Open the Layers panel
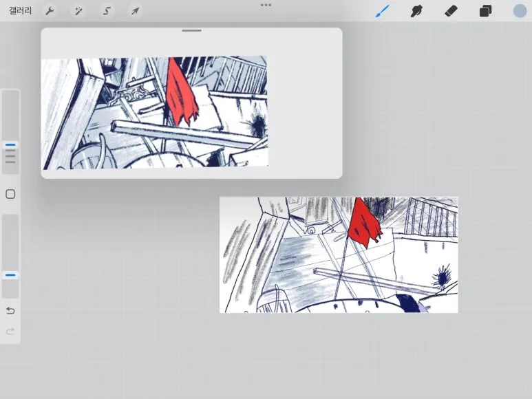The height and width of the screenshot is (399, 532). coord(485,11)
